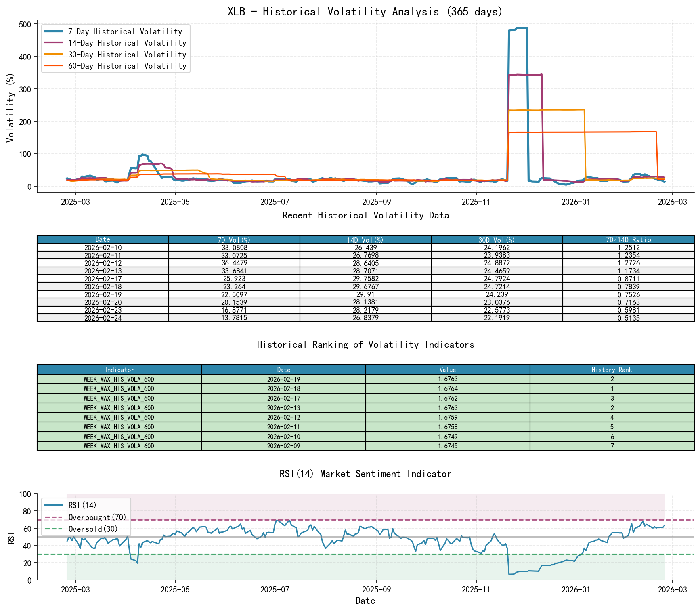The height and width of the screenshot is (611, 700).
Task: Toggle the History Rank column header
Action: click(x=612, y=370)
